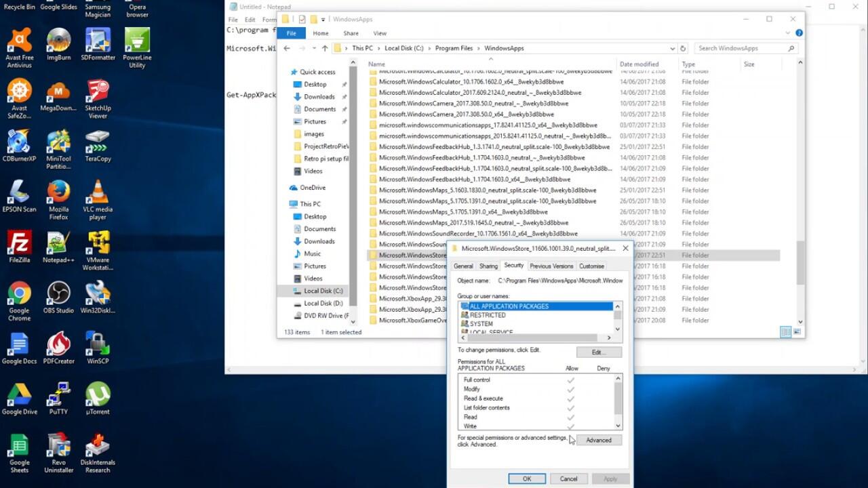
Task: Select RESTRICTED in group list
Action: pyautogui.click(x=488, y=315)
